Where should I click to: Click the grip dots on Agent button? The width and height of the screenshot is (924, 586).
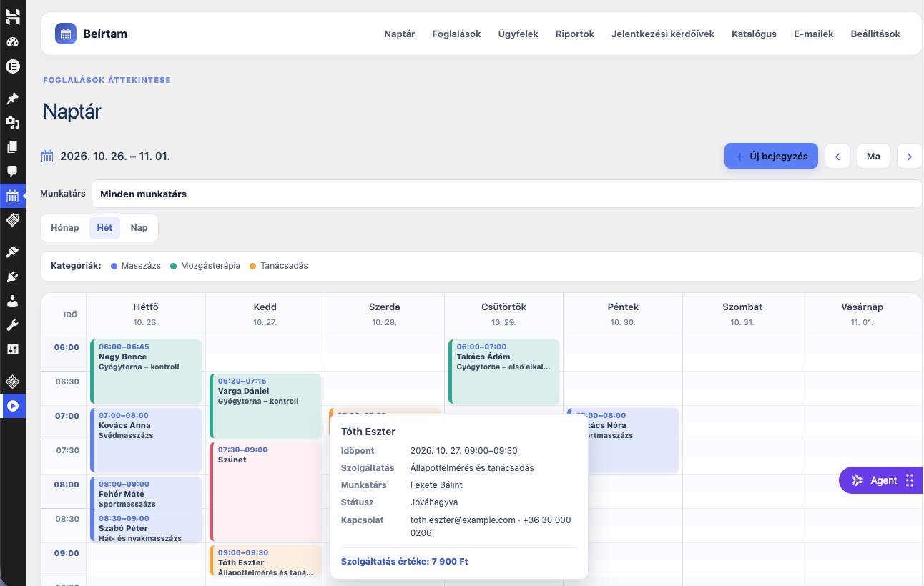[x=910, y=480]
